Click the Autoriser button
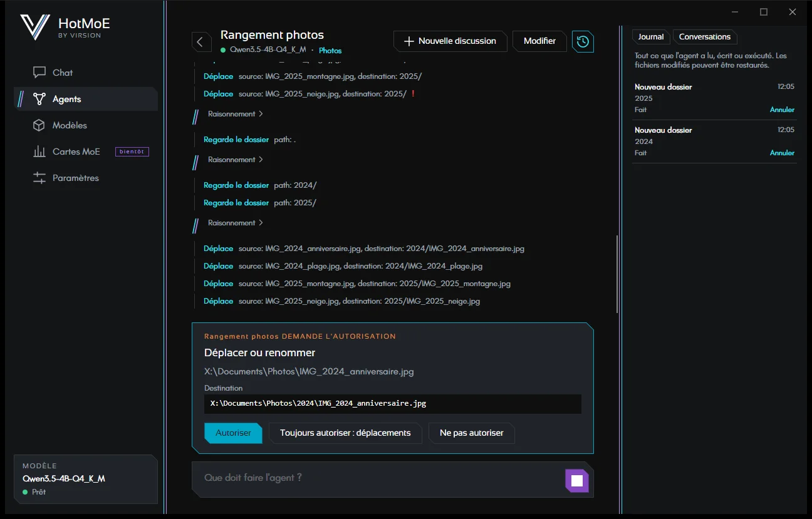 coord(233,433)
